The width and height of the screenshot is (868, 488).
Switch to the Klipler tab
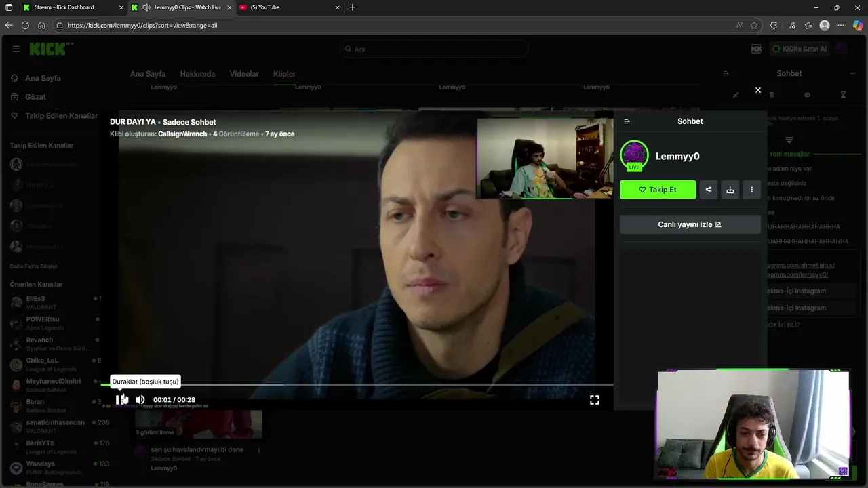(284, 74)
